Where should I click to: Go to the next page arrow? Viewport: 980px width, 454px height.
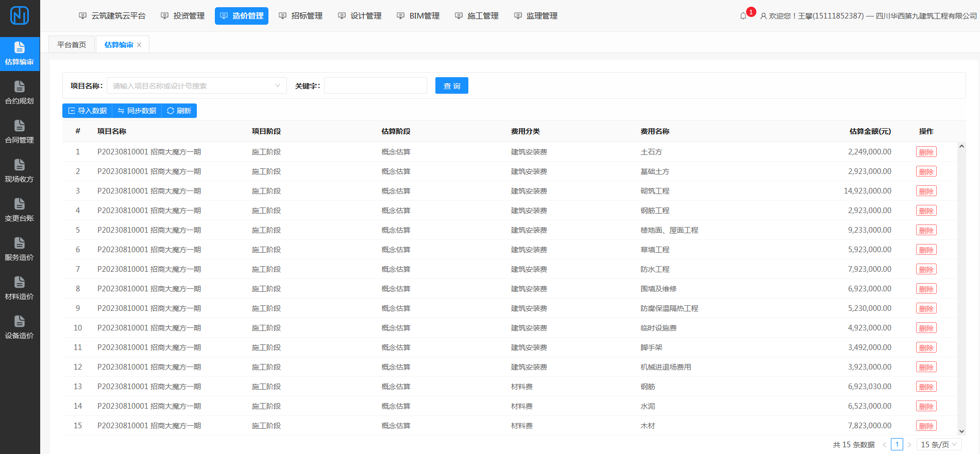[909, 445]
